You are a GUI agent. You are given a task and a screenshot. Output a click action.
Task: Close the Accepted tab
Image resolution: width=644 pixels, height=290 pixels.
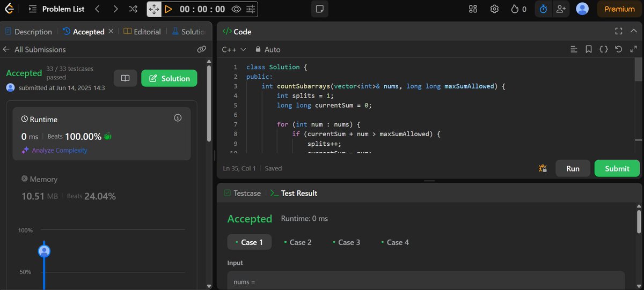pos(111,31)
